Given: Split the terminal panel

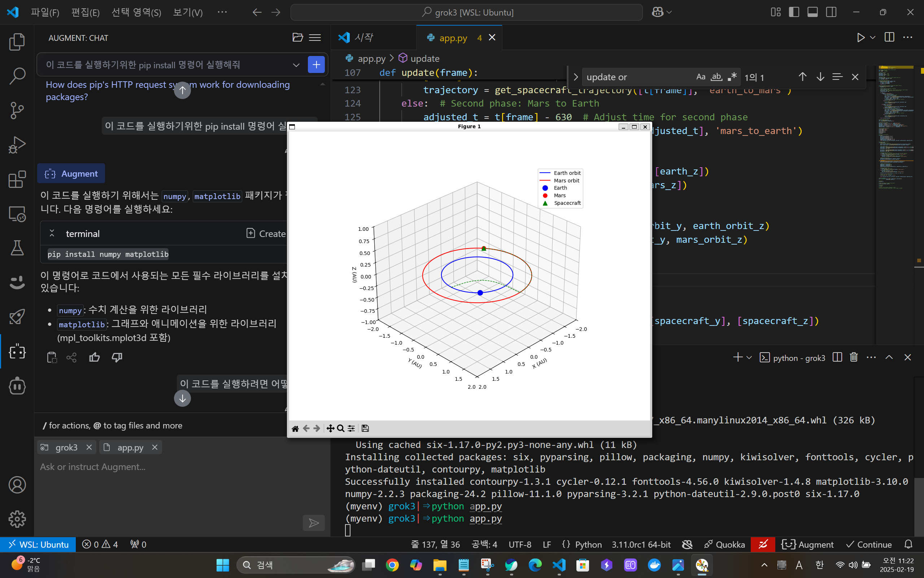Looking at the screenshot, I should [x=837, y=357].
